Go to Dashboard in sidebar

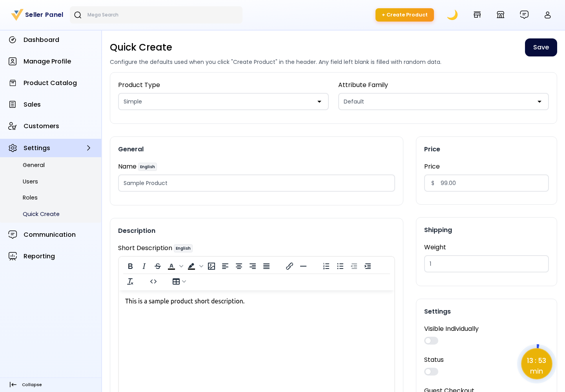[51, 40]
